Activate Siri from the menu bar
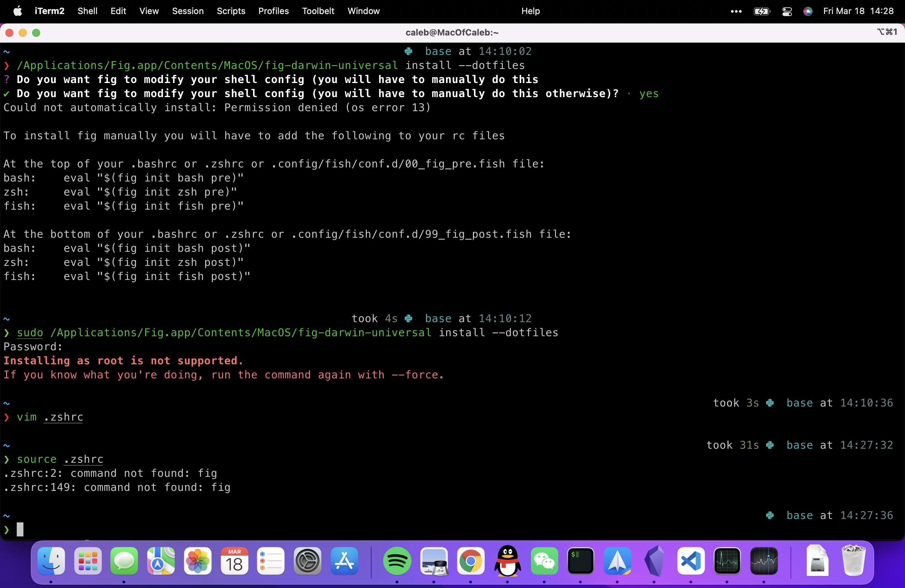Image resolution: width=905 pixels, height=588 pixels. (x=808, y=11)
